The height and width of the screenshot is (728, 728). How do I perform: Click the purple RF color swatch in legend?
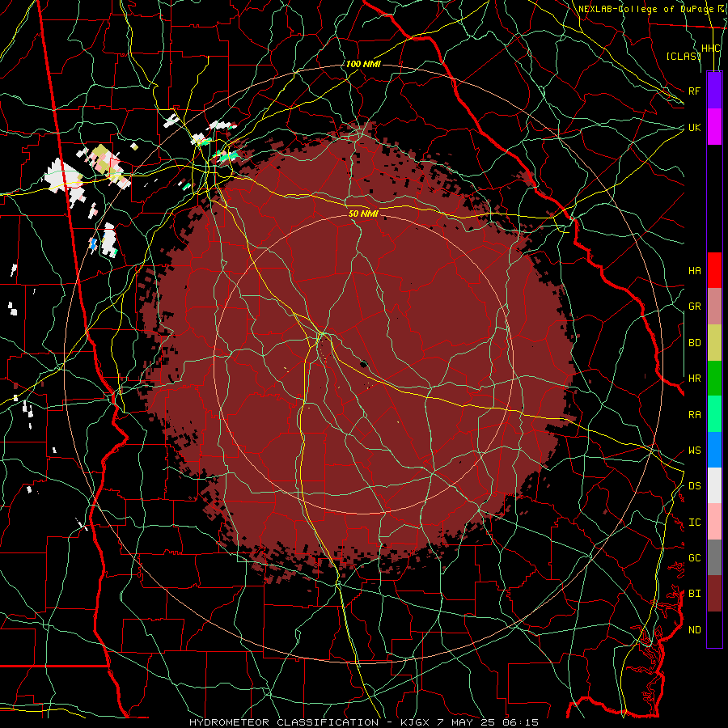(x=714, y=91)
